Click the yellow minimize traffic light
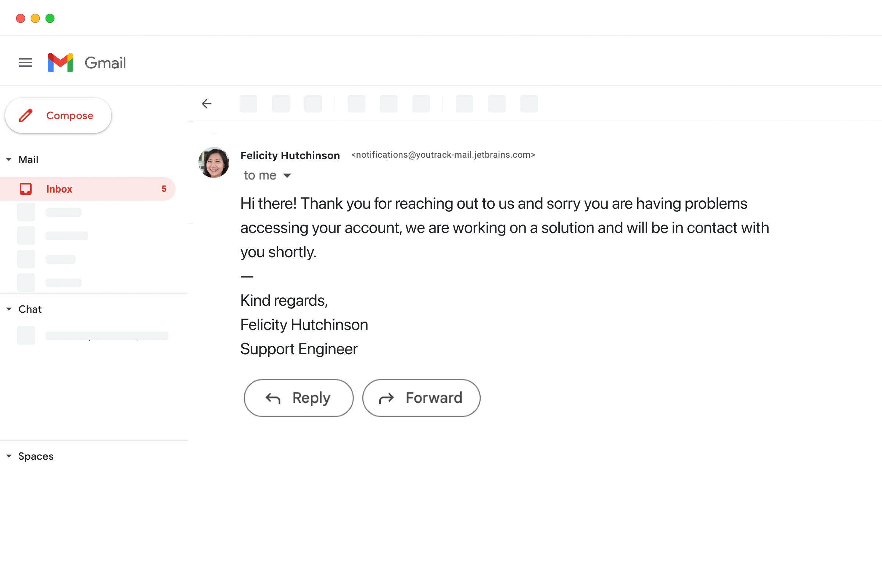 click(35, 18)
